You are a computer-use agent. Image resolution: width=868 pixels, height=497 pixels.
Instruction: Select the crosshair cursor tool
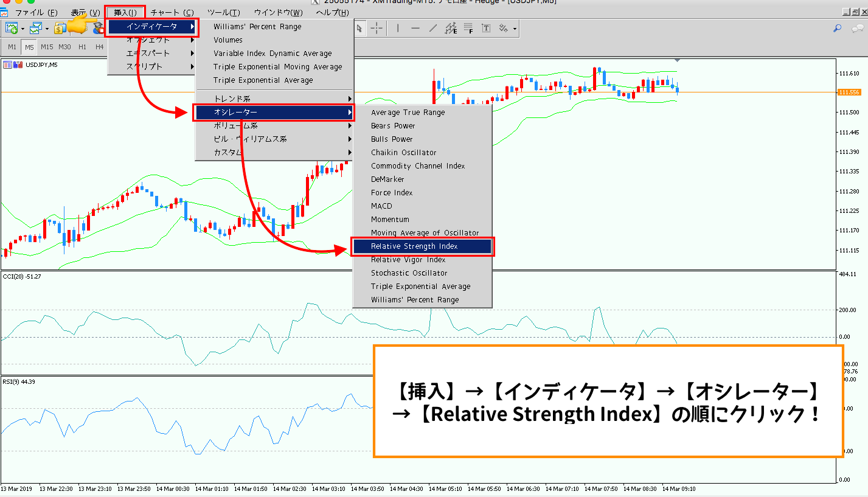(x=377, y=28)
